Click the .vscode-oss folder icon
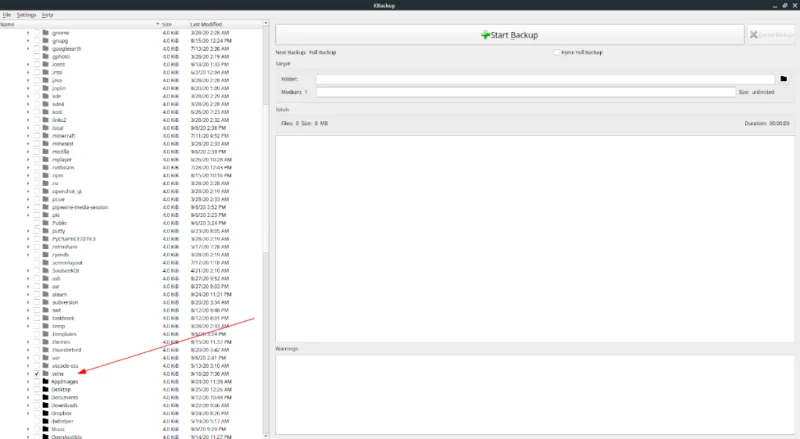Screen dimensions: 800x439 coord(45,365)
